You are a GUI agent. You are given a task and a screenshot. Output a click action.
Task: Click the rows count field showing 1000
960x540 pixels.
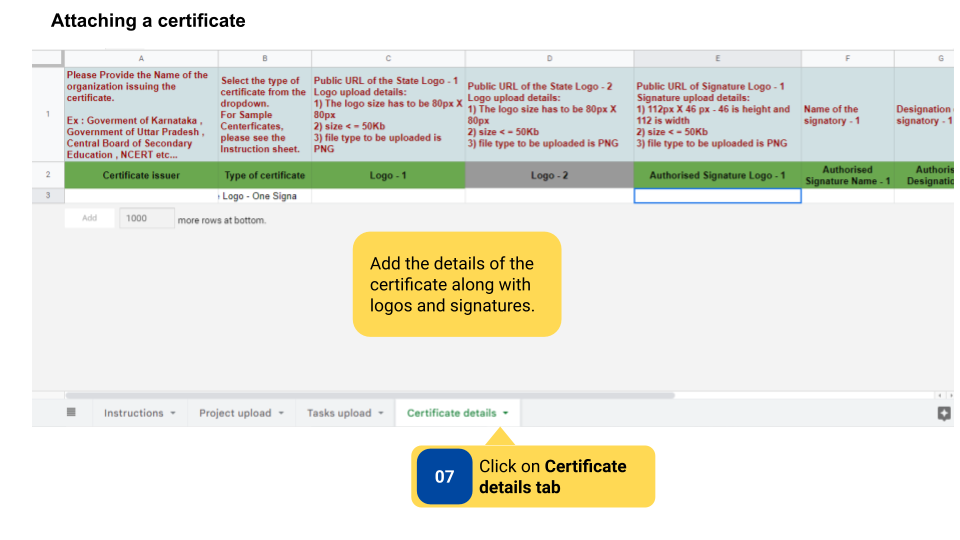(145, 219)
